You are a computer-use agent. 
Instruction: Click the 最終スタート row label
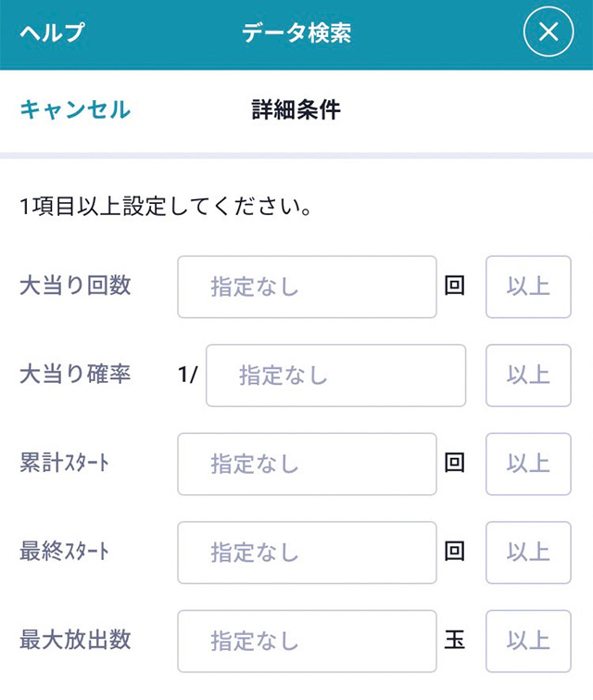point(64,552)
